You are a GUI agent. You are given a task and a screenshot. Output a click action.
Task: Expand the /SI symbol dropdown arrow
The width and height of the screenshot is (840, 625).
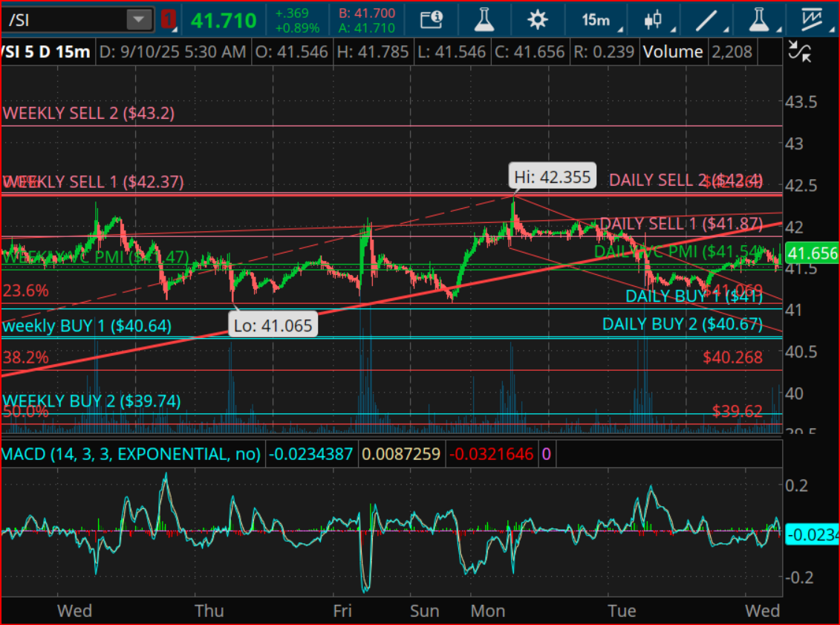[x=139, y=20]
